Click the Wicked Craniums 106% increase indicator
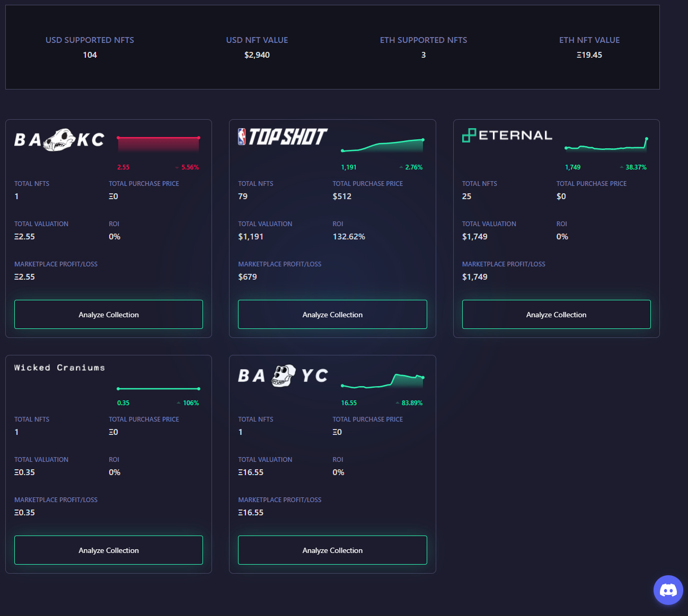The width and height of the screenshot is (688, 616). pyautogui.click(x=188, y=403)
